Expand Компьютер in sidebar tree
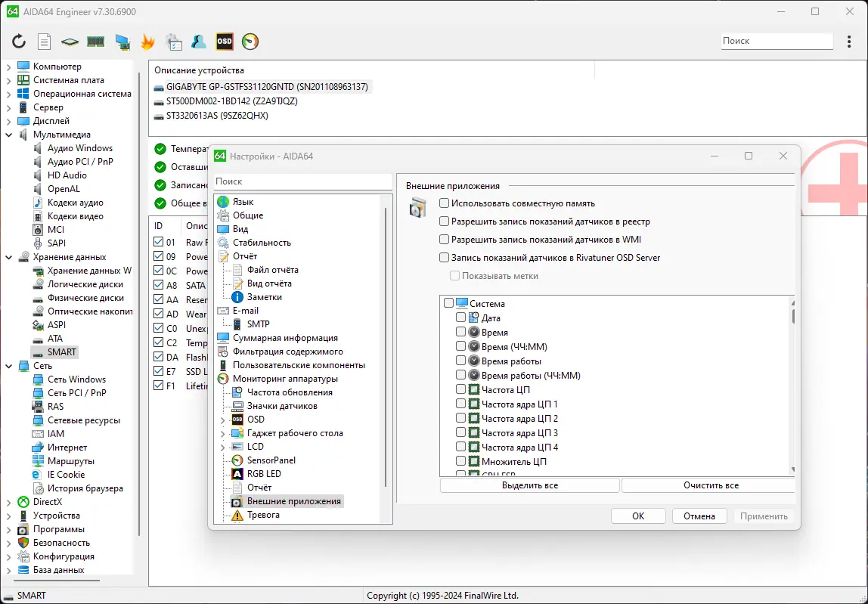This screenshot has width=868, height=604. [x=8, y=67]
